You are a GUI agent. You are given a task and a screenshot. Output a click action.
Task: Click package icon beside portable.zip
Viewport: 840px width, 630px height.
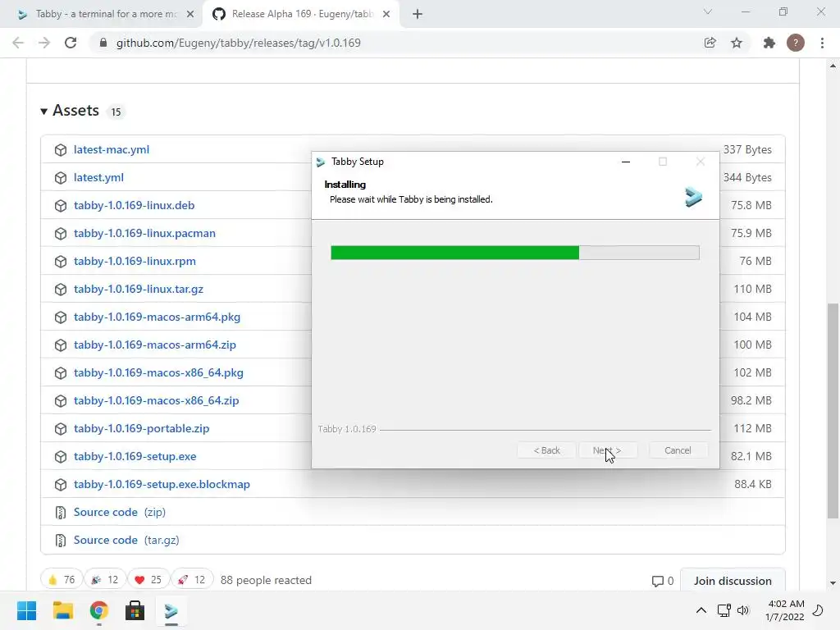point(61,428)
